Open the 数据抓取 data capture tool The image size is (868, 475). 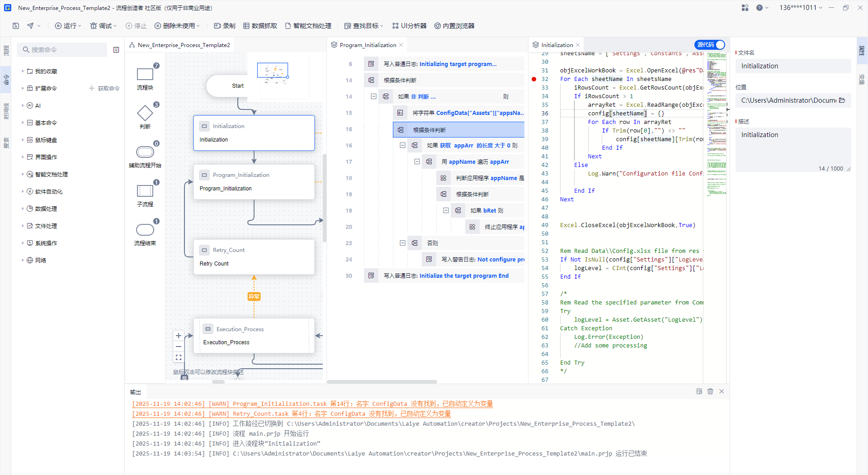(x=260, y=26)
